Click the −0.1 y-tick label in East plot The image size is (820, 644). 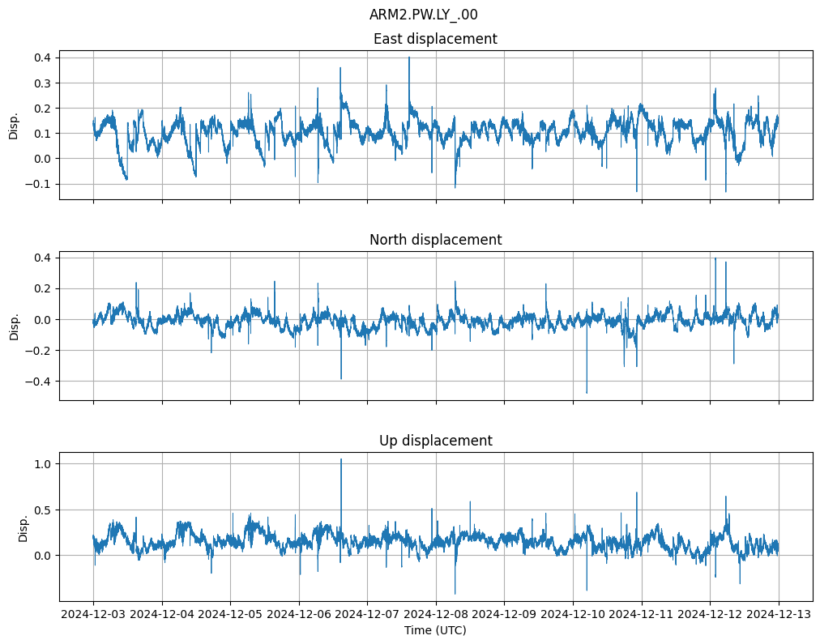click(x=37, y=184)
